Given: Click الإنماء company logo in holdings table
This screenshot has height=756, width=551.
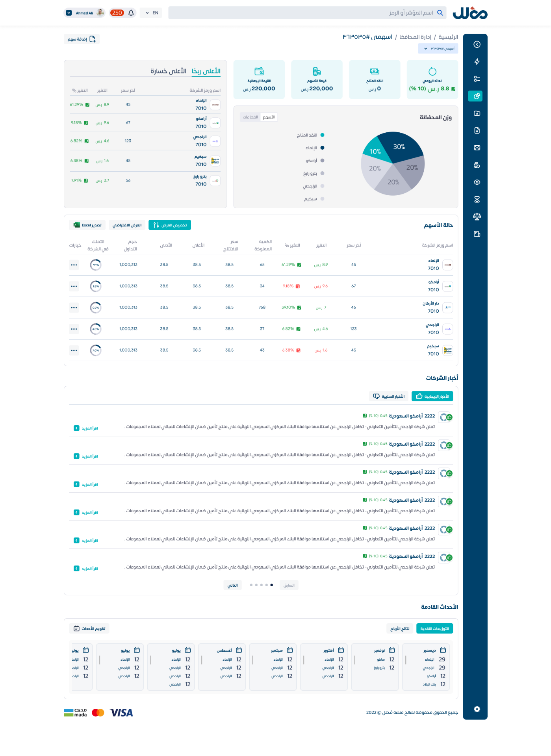Looking at the screenshot, I should click(448, 265).
